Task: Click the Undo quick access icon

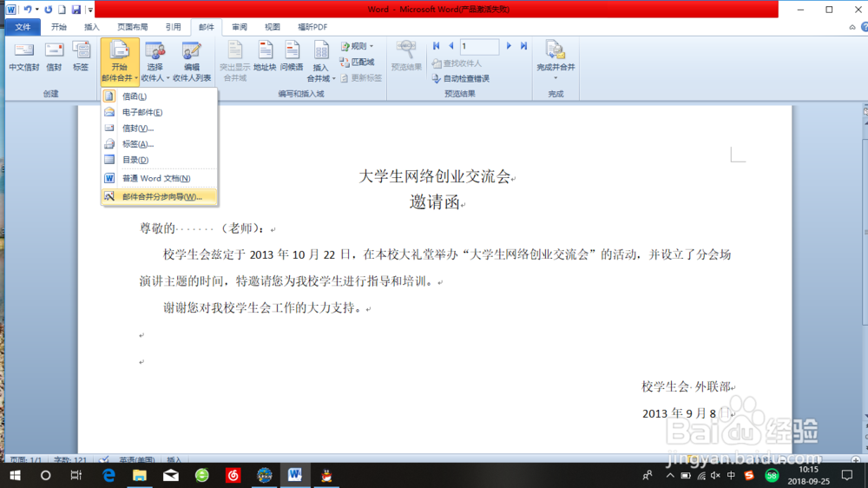Action: point(28,10)
